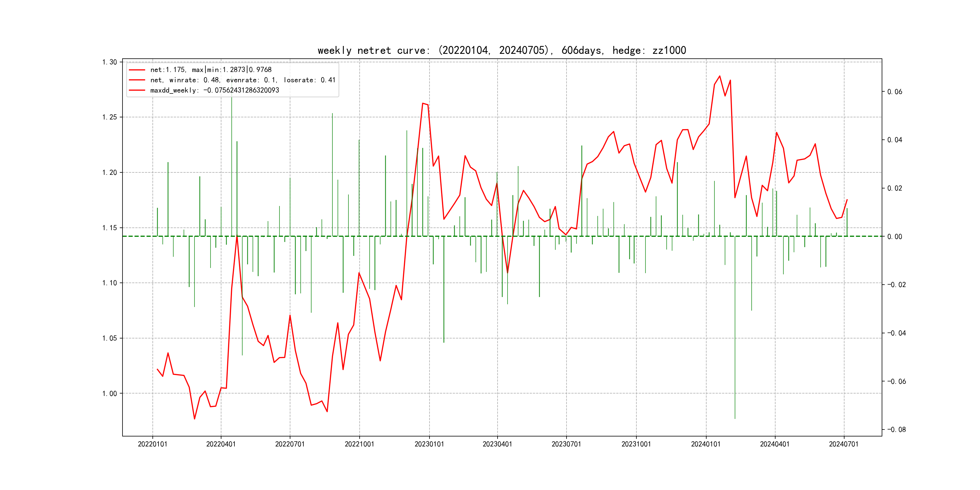Click the chart title text

pyautogui.click(x=501, y=50)
